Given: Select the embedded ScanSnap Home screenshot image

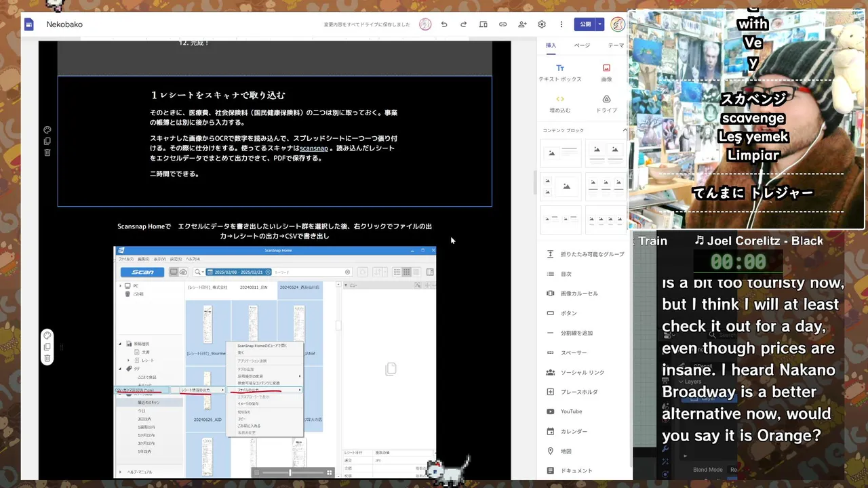Looking at the screenshot, I should point(275,362).
